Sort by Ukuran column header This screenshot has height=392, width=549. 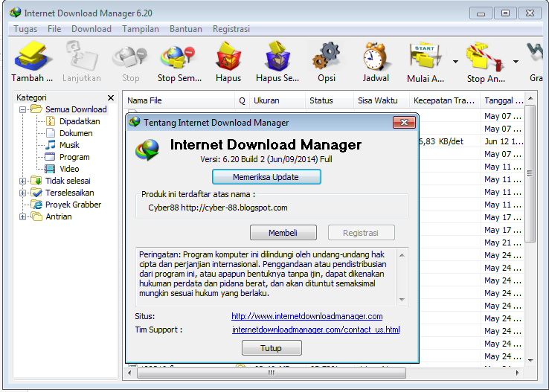point(277,100)
